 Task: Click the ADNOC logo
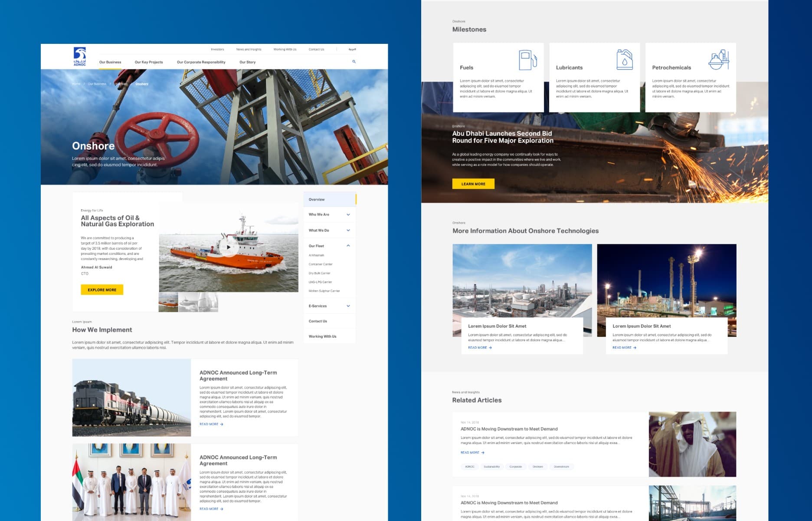pos(79,56)
